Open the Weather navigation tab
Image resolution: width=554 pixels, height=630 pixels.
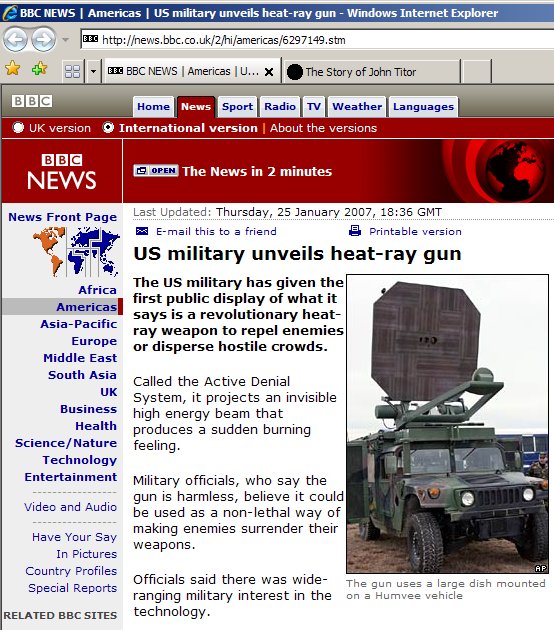click(x=357, y=106)
